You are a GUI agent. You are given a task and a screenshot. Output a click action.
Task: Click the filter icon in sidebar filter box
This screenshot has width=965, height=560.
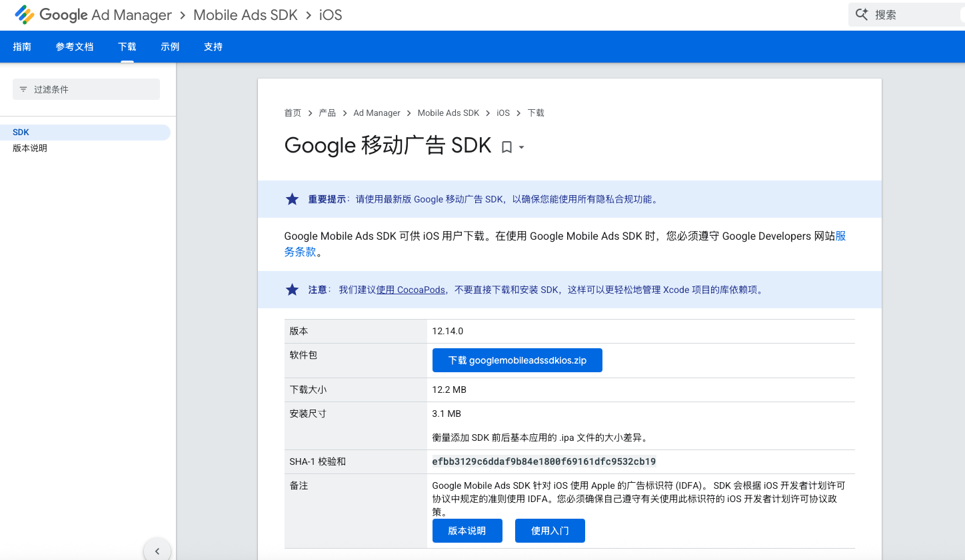click(23, 89)
